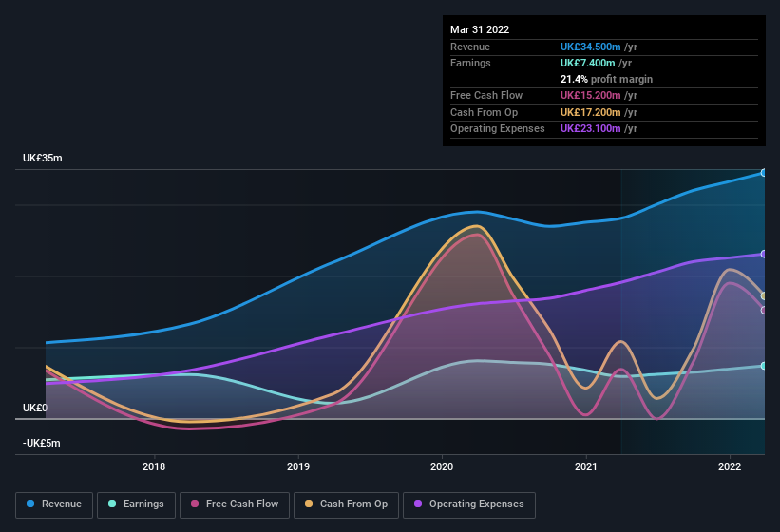Toggle the Revenue legend button

(54, 504)
